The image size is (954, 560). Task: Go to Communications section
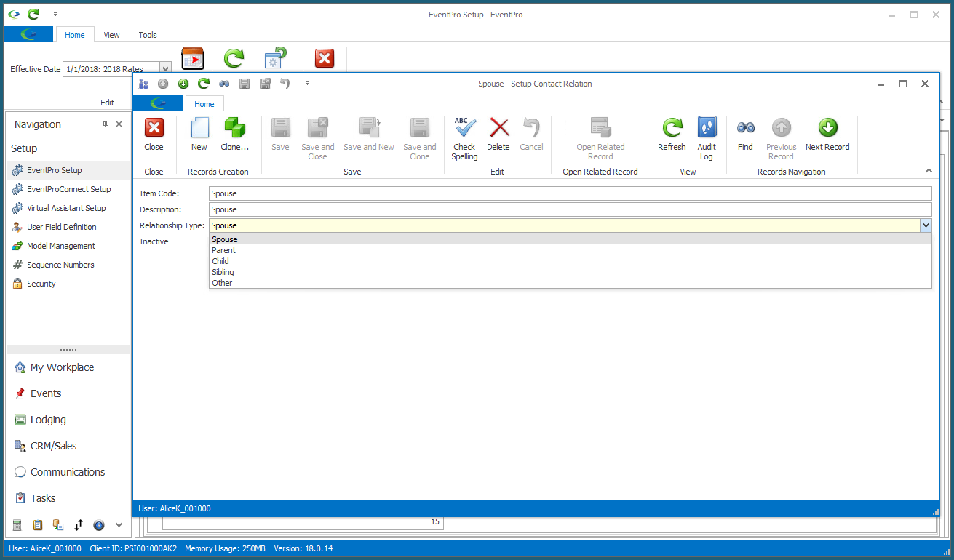tap(68, 472)
